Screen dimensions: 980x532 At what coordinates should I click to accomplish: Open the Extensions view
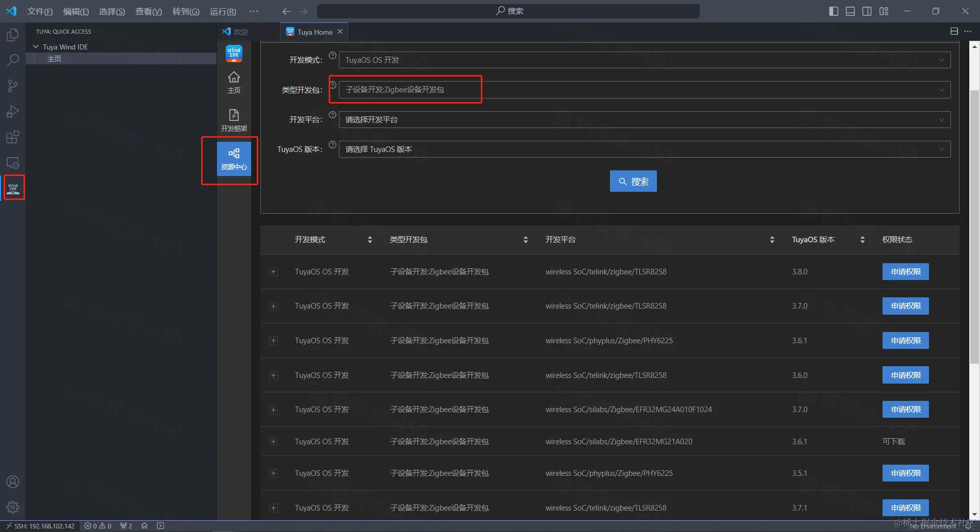tap(13, 137)
